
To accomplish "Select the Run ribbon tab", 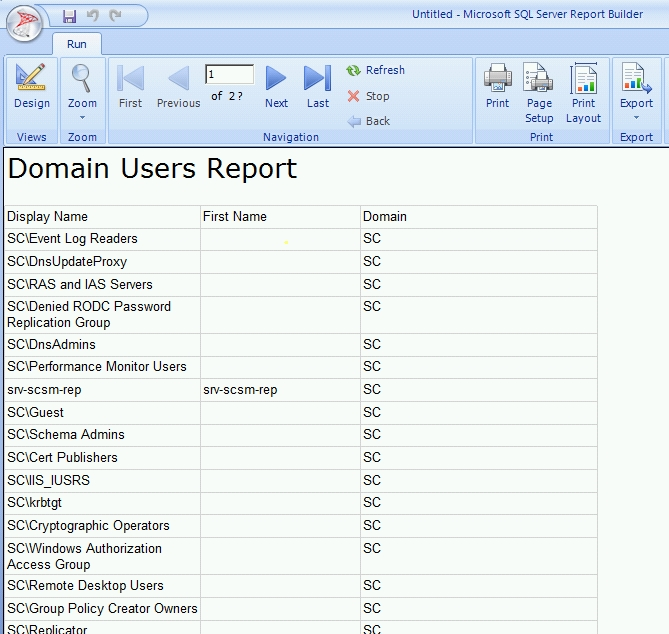I will (77, 44).
